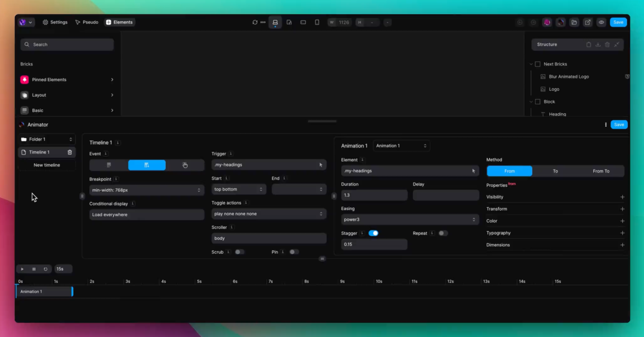Click the New timeline button
This screenshot has height=337, width=644.
point(47,165)
